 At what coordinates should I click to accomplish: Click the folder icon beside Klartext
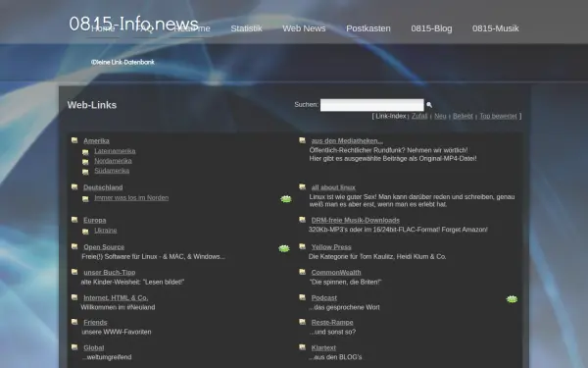coord(302,347)
